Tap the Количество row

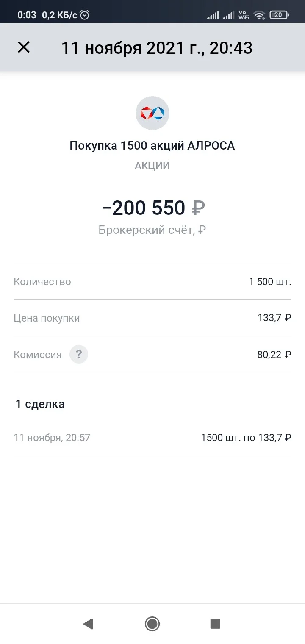click(152, 281)
